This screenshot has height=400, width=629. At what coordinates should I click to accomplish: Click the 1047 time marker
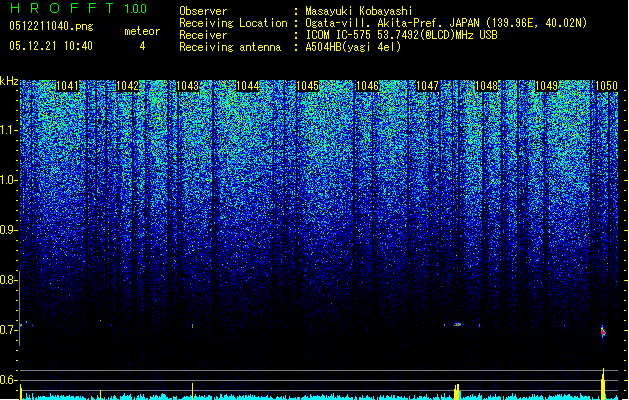(428, 86)
